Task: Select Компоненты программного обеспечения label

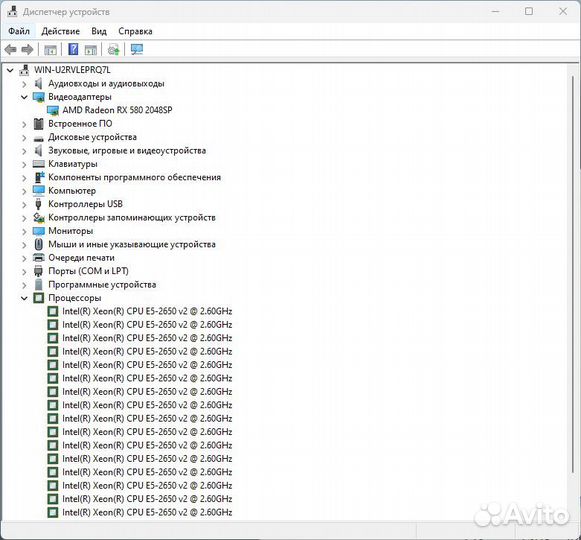Action: point(135,178)
